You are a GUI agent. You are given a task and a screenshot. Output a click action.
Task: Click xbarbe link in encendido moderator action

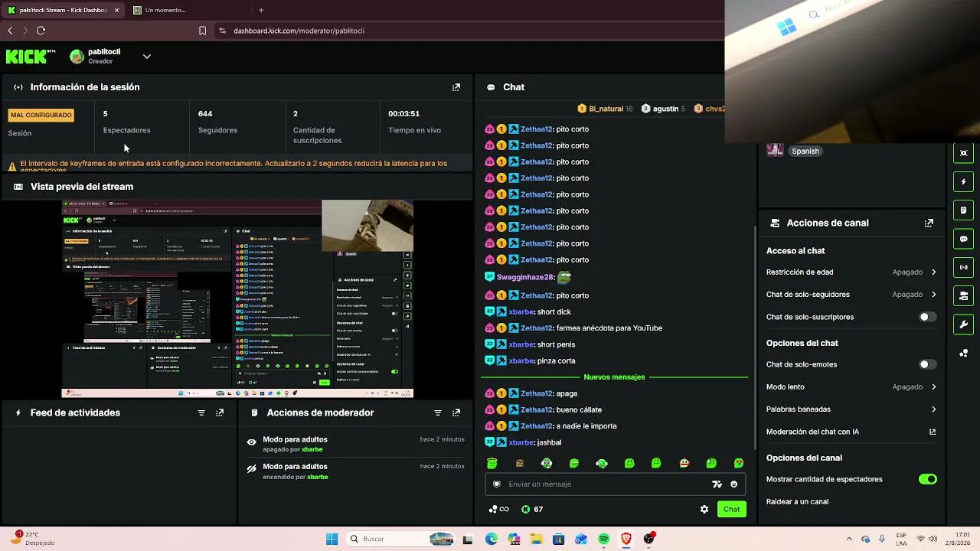coord(318,478)
